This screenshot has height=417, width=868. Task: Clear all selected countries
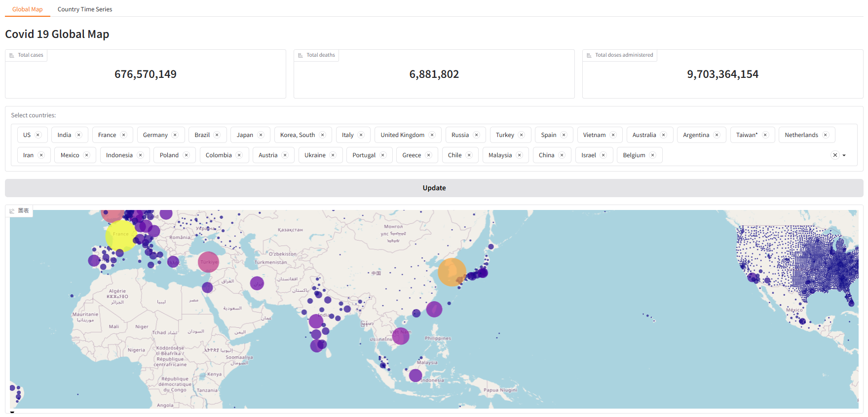[835, 155]
